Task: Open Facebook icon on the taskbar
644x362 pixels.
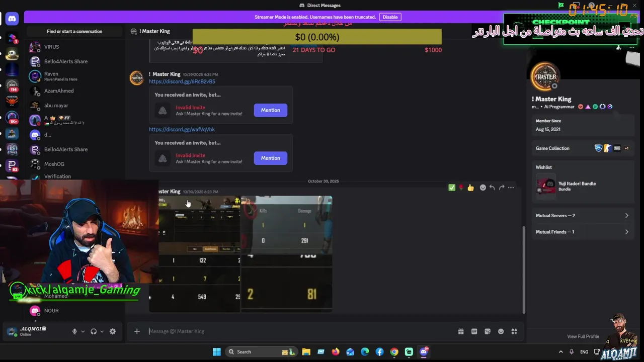Action: [379, 352]
